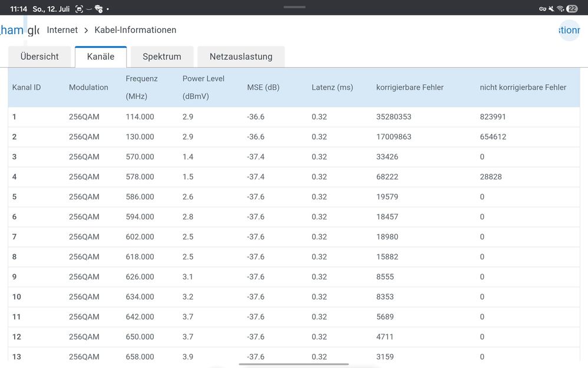This screenshot has height=368, width=588.
Task: Select frequency cell 618.000
Action: (x=140, y=257)
